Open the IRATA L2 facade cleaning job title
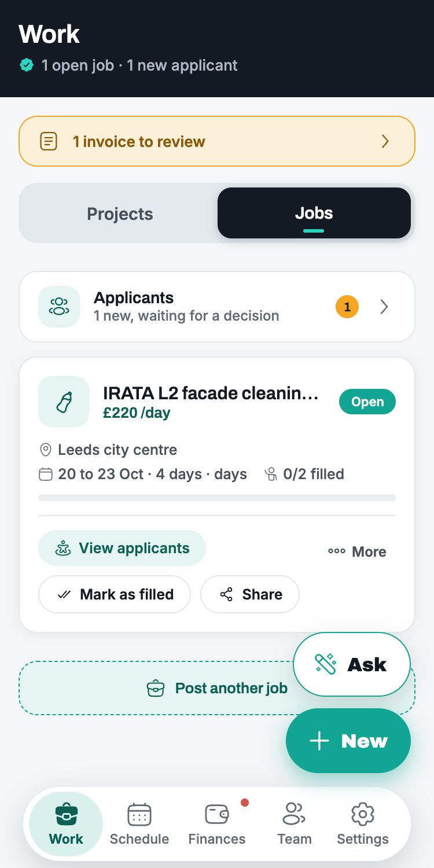The height and width of the screenshot is (868, 434). click(x=211, y=393)
